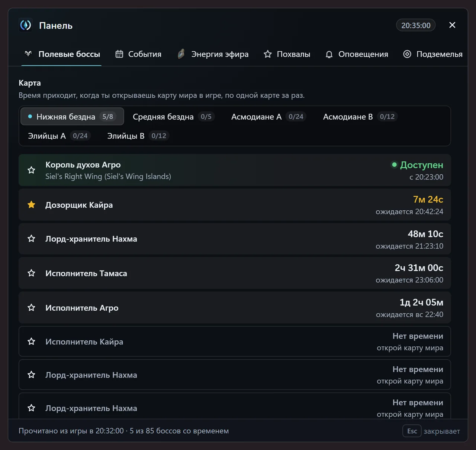Toggle the star for Исполнитель Тамаса

(31, 273)
